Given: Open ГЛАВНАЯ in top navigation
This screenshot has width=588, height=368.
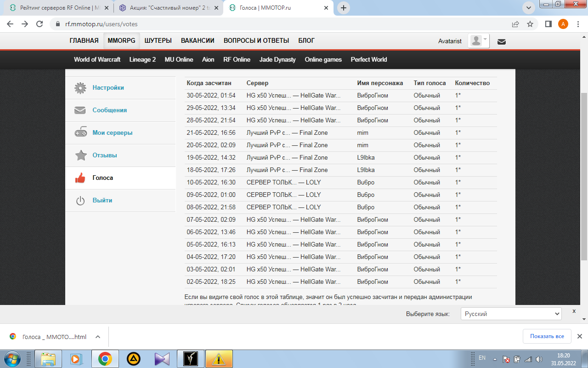Looking at the screenshot, I should click(x=84, y=40).
